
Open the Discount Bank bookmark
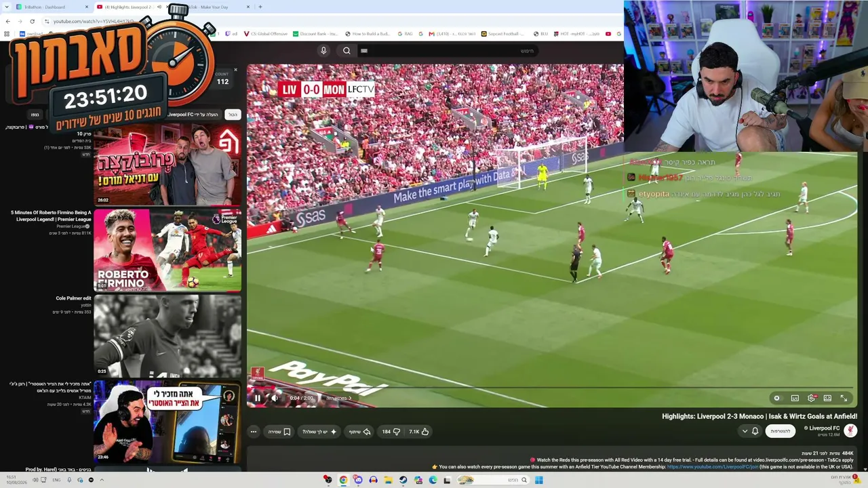315,34
